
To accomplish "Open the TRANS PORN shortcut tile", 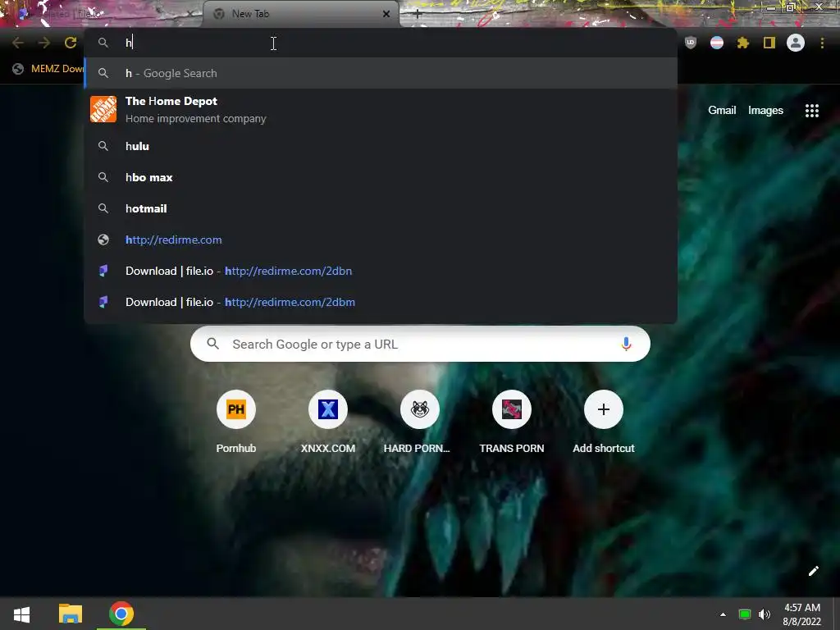I will point(512,422).
